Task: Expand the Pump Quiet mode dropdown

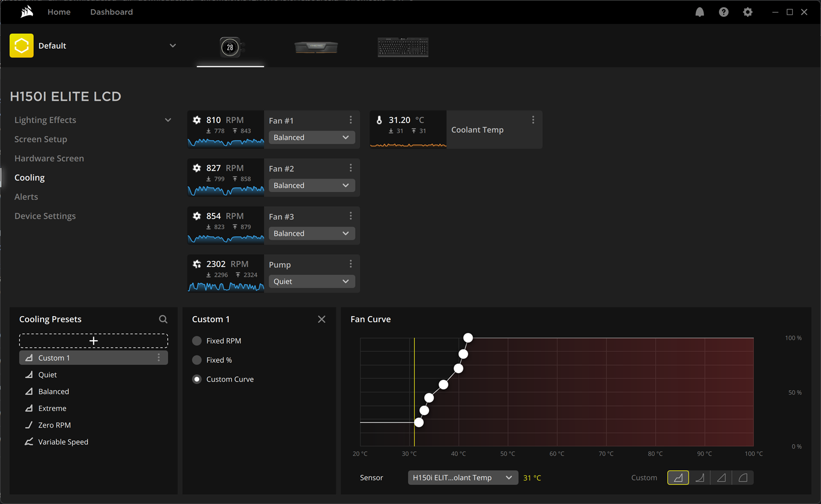Action: [311, 281]
